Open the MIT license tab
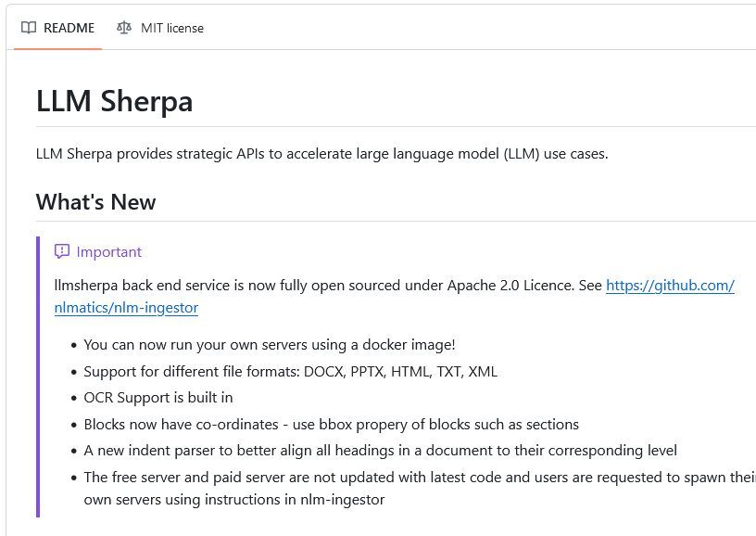This screenshot has height=536, width=756. pos(160,28)
